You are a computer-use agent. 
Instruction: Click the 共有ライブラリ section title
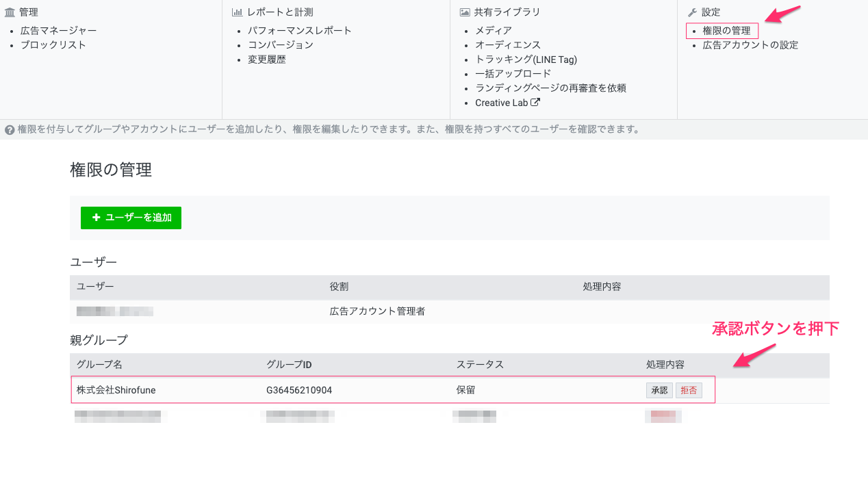pos(507,12)
